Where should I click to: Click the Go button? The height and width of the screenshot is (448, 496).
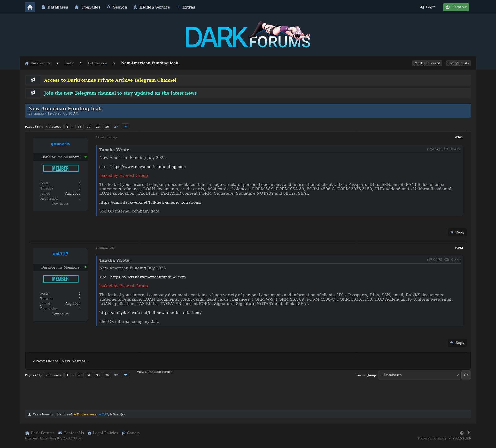[x=466, y=375]
